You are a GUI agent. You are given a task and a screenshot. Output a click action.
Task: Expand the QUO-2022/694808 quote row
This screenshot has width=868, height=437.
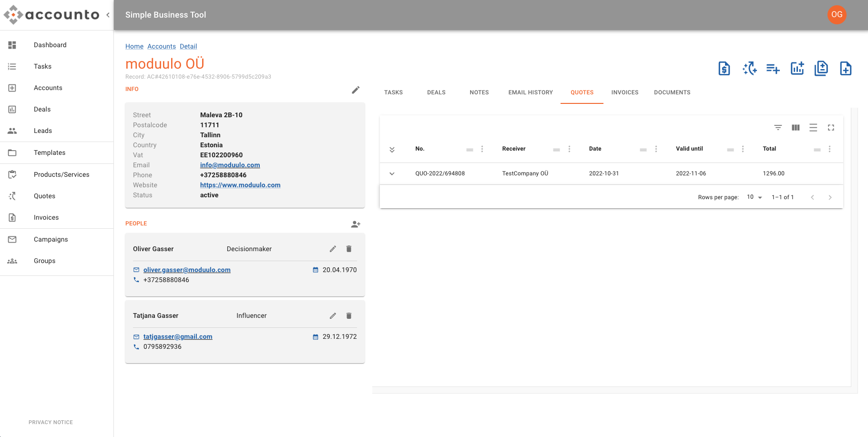(x=392, y=173)
